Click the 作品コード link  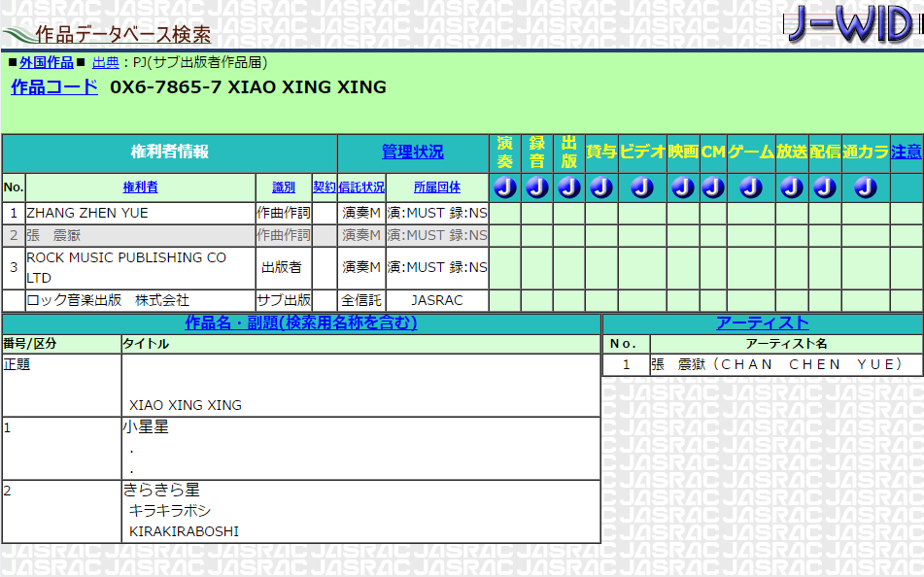(x=53, y=87)
